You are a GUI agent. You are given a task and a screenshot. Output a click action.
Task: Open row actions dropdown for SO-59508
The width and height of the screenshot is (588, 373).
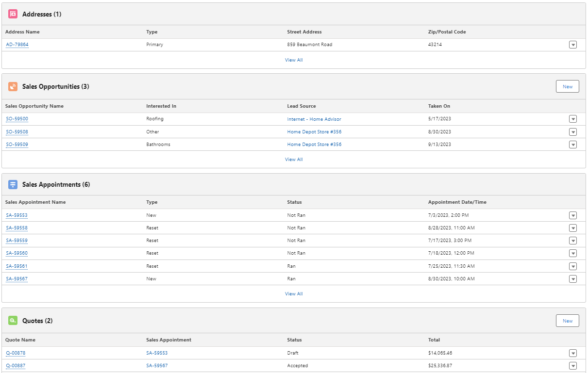click(x=573, y=132)
